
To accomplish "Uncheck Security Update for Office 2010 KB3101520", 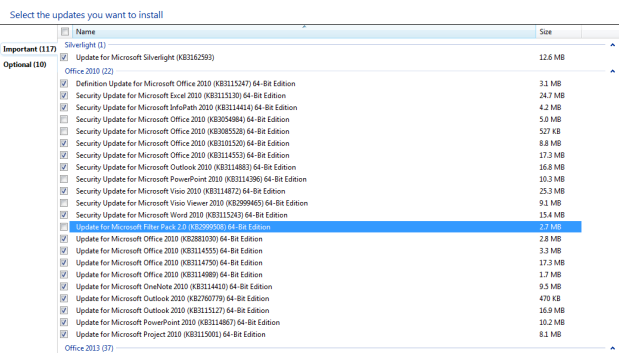I will [64, 143].
